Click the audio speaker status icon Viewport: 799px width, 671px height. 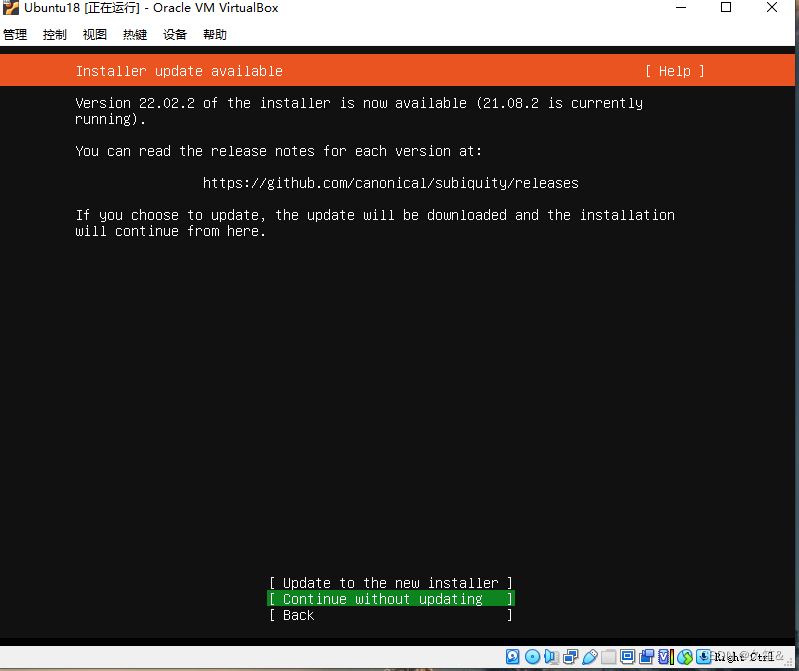pos(551,657)
